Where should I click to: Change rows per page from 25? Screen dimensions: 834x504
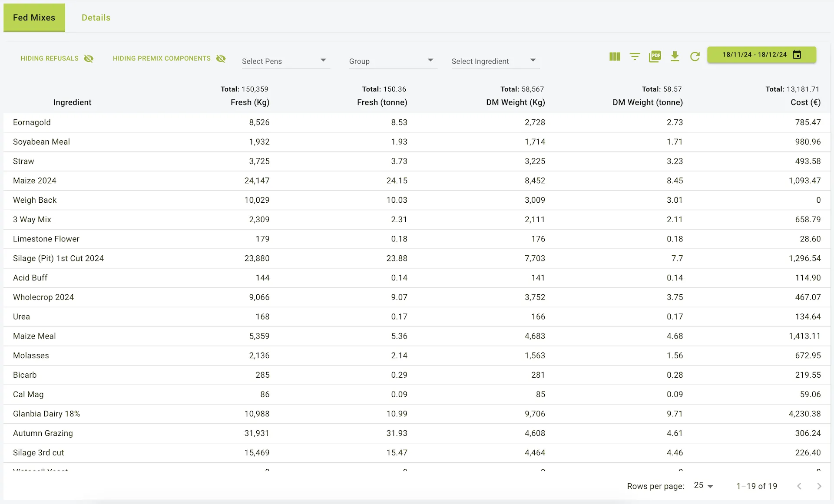point(703,486)
